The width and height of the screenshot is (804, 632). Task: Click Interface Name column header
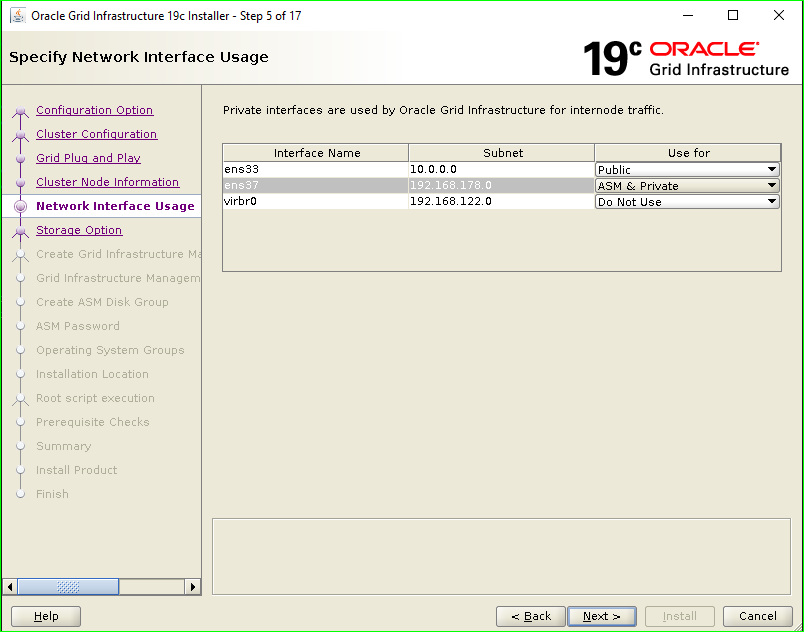[x=316, y=153]
